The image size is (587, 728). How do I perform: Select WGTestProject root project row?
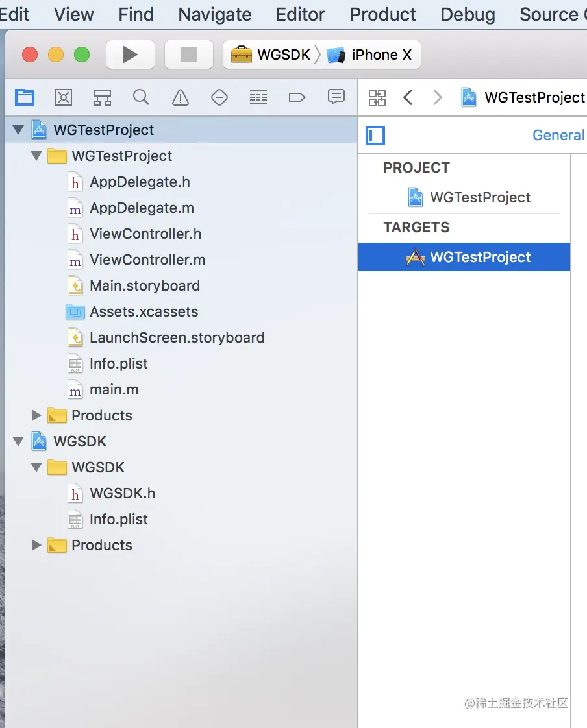[181, 130]
